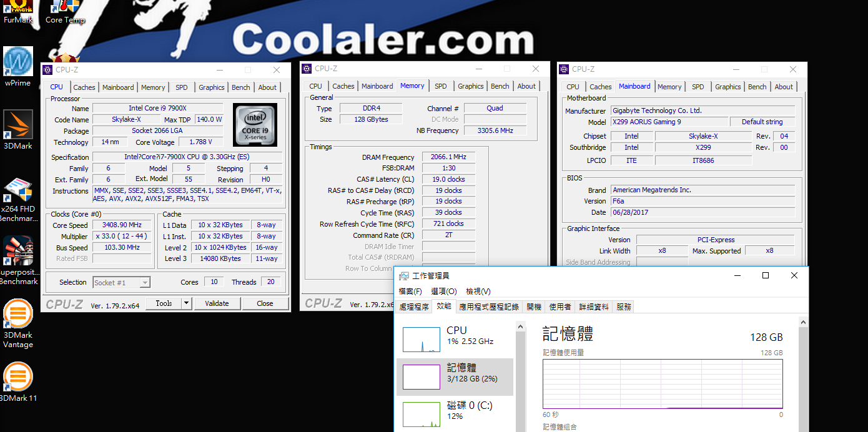The image size is (868, 432).
Task: Click the Task Manager title bar icon
Action: click(404, 276)
